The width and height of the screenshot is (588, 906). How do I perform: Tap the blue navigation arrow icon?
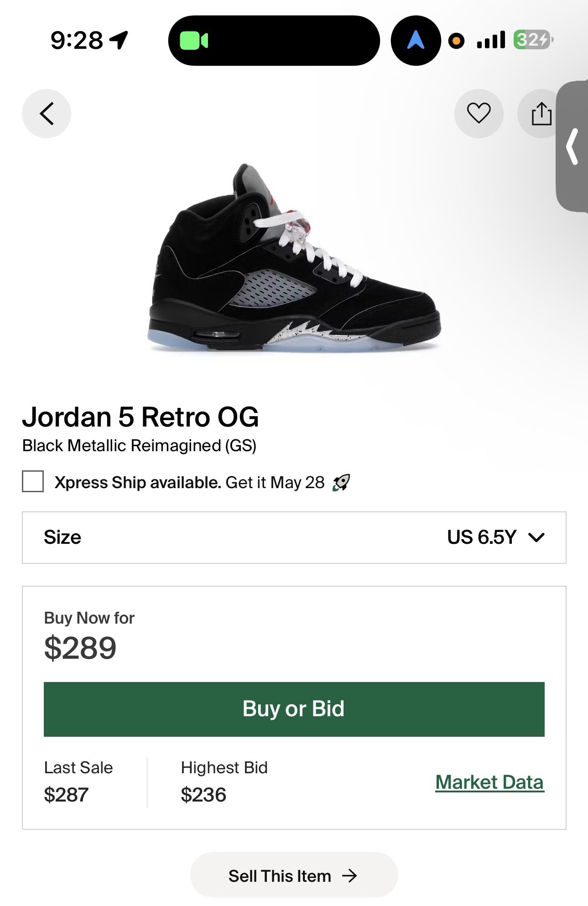pos(416,41)
